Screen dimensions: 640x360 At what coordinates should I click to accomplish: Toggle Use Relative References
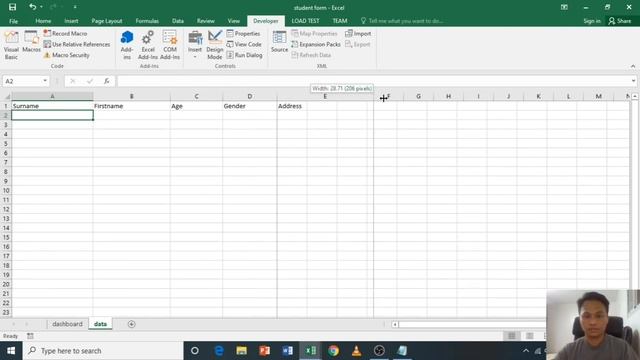point(77,44)
